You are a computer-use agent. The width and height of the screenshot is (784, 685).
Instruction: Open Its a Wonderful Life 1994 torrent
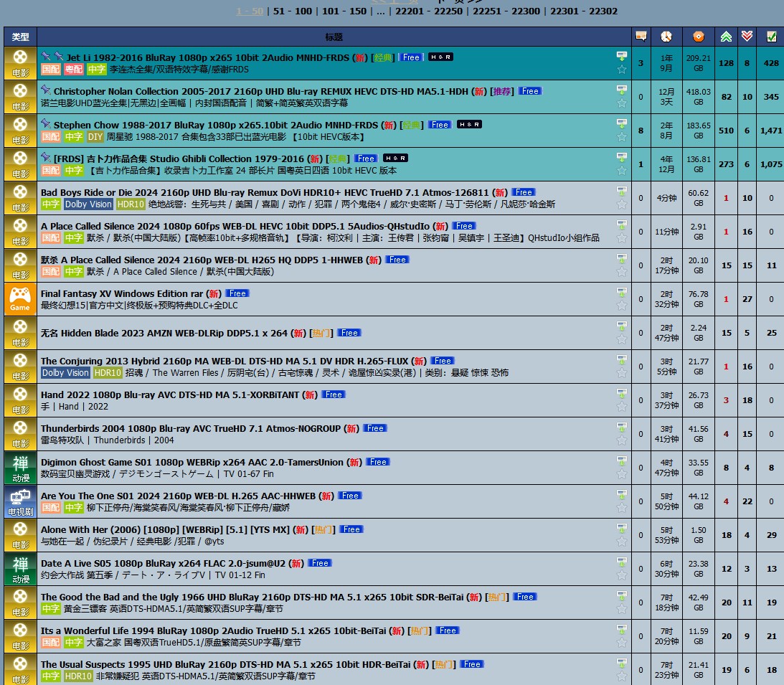[214, 631]
